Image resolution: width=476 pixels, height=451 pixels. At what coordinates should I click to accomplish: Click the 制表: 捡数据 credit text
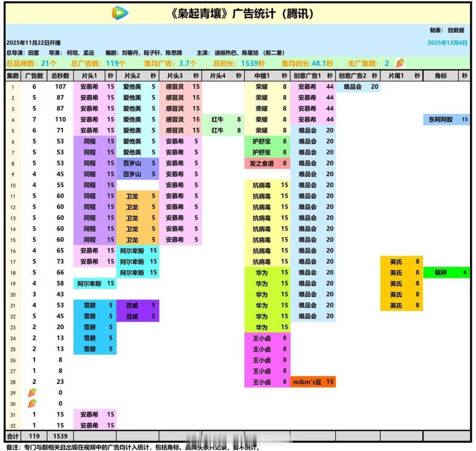point(447,30)
